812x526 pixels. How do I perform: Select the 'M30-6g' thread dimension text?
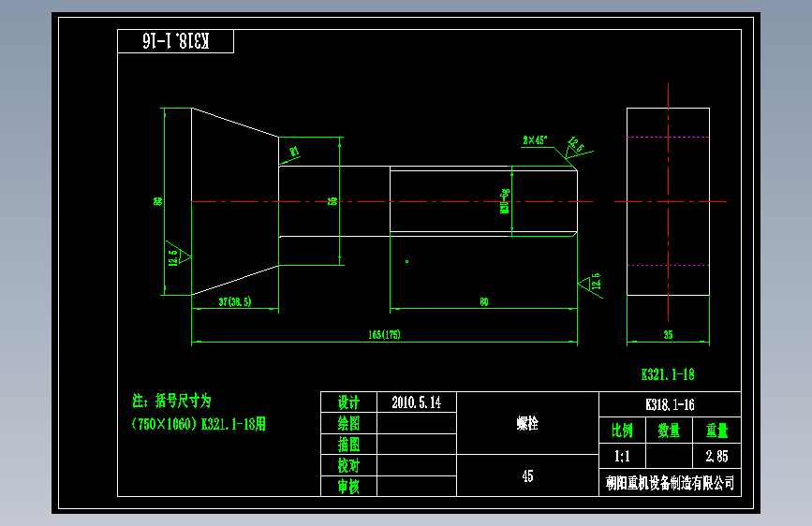pyautogui.click(x=505, y=201)
